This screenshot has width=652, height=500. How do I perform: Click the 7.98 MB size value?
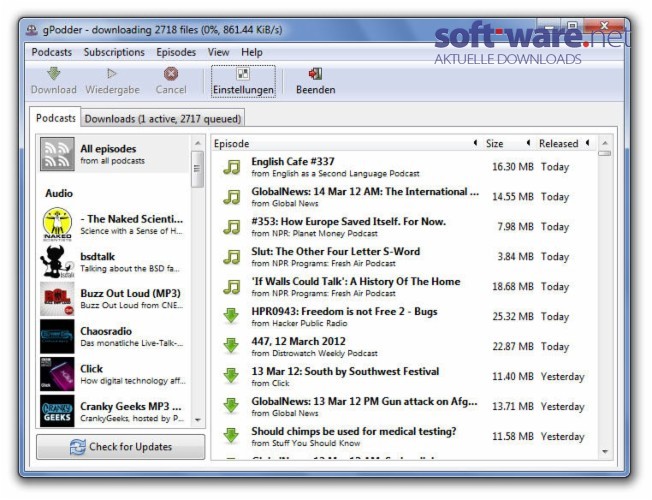[x=515, y=227]
